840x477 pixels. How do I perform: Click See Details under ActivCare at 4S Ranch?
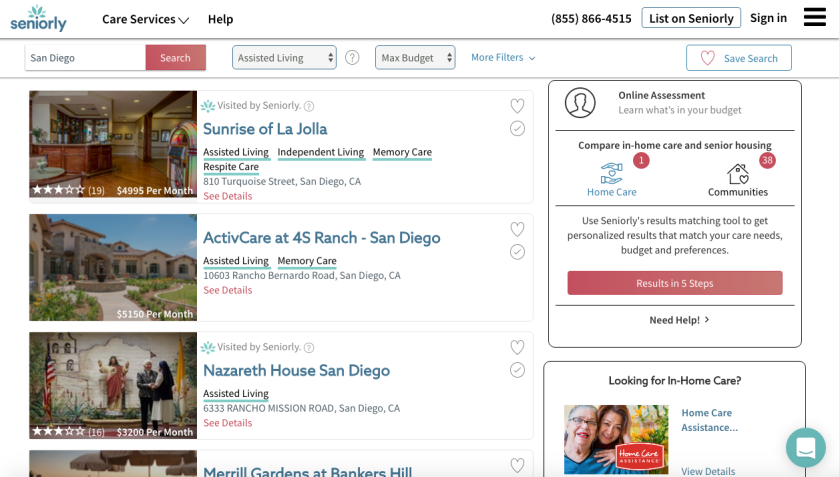(228, 290)
